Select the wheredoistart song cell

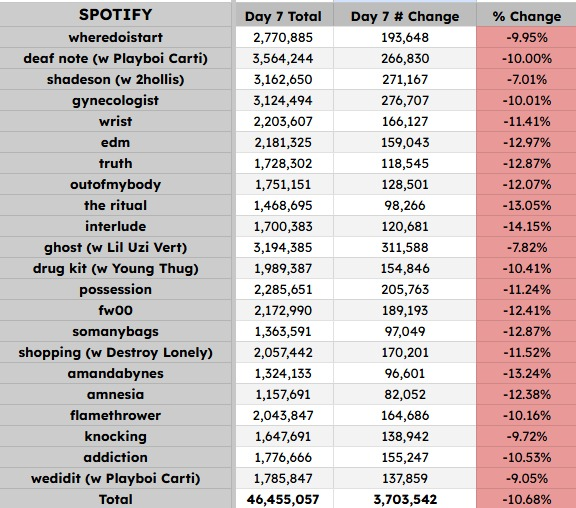pos(115,37)
